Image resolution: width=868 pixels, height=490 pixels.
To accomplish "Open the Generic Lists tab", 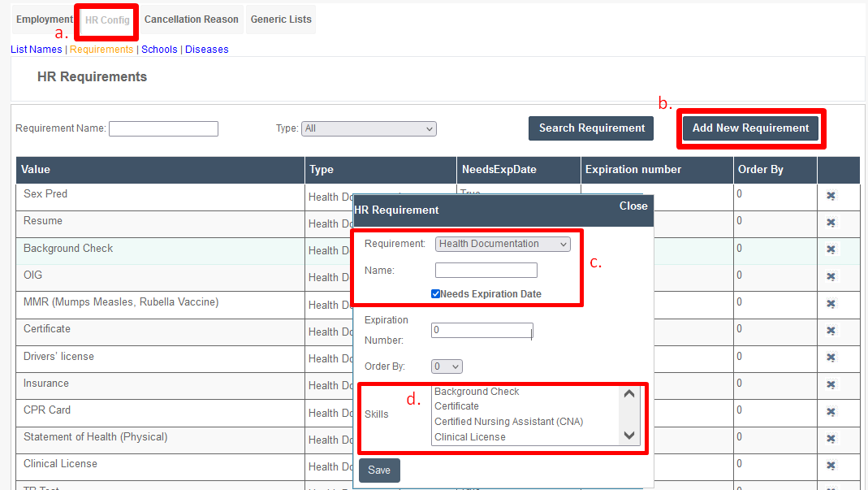I will point(281,20).
